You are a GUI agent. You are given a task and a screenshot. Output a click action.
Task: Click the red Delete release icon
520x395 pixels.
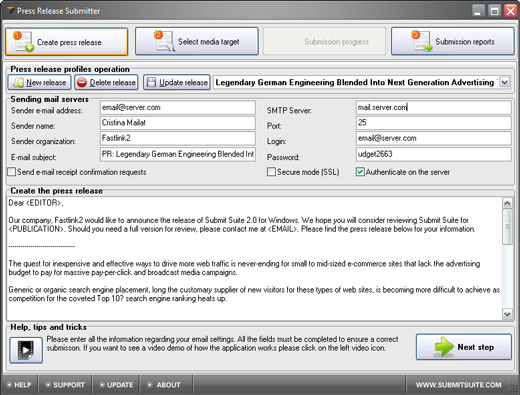(82, 82)
